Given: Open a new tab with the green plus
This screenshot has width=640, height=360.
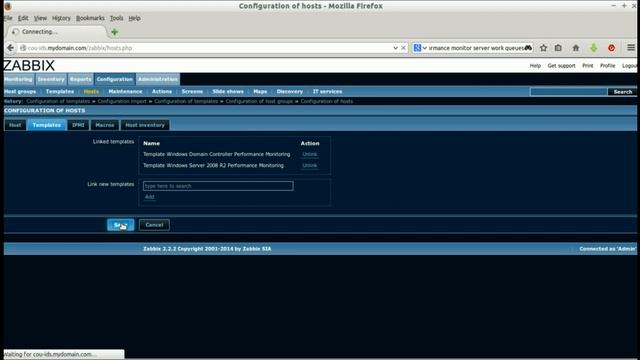Looking at the screenshot, I should (x=115, y=32).
